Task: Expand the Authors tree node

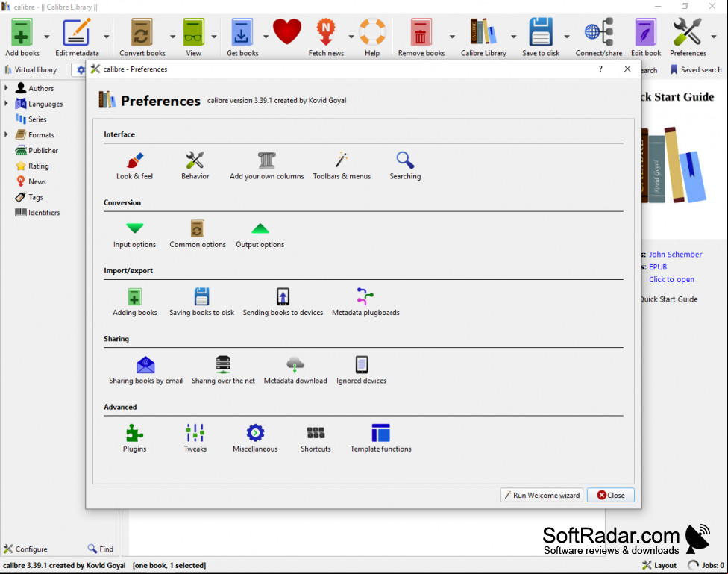Action: click(6, 87)
